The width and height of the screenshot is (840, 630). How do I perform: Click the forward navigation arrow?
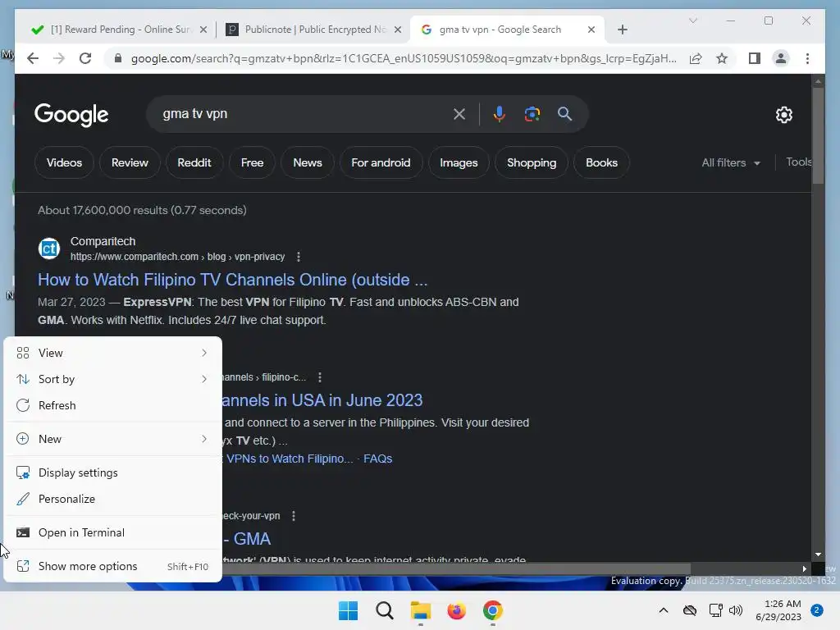click(59, 58)
